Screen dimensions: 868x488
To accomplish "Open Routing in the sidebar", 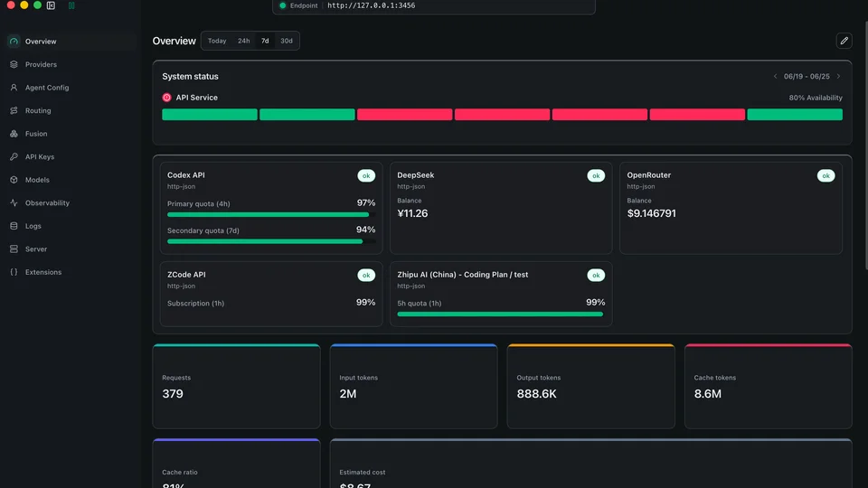I will (71, 110).
